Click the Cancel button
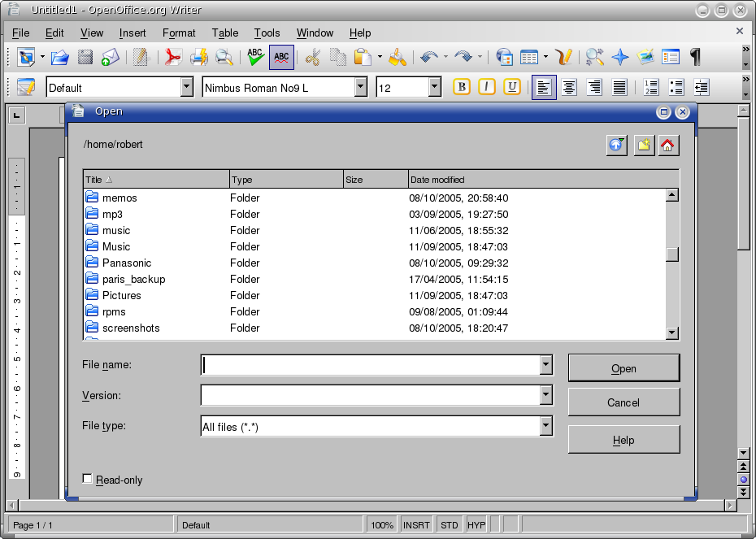 click(x=623, y=402)
